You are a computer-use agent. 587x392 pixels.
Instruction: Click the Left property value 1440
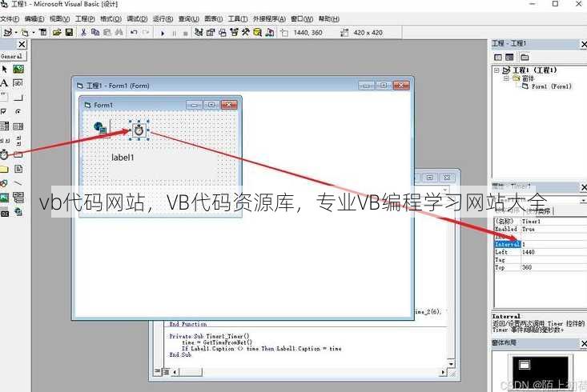pos(529,252)
